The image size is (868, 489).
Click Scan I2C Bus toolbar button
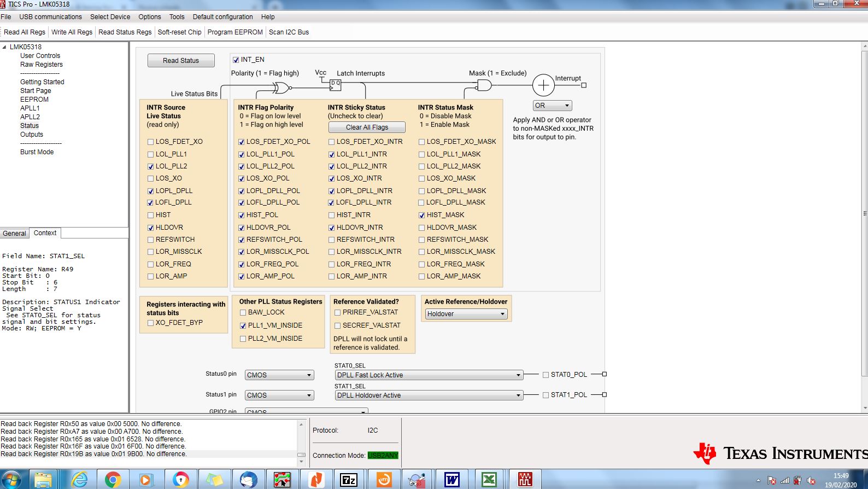(289, 32)
